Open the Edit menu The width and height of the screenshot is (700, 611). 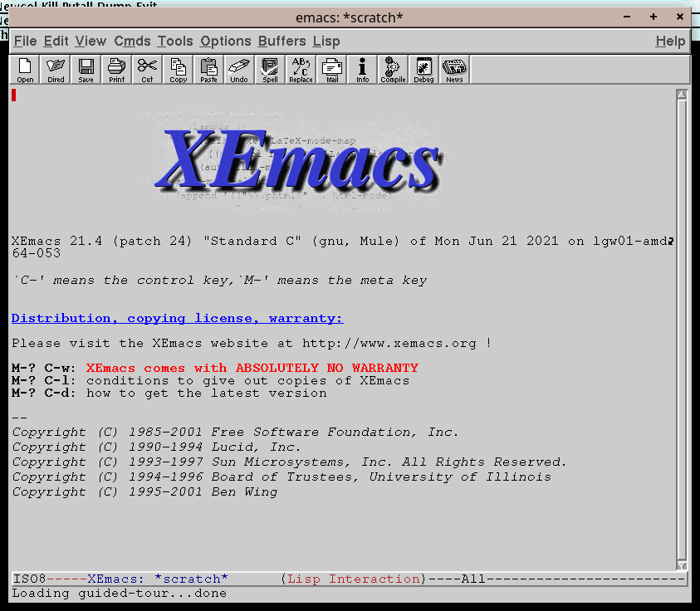56,41
